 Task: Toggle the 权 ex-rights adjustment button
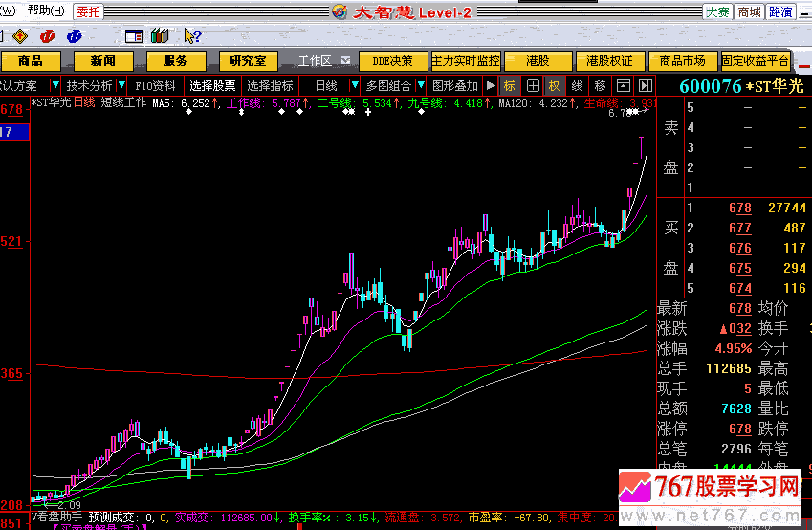[555, 86]
